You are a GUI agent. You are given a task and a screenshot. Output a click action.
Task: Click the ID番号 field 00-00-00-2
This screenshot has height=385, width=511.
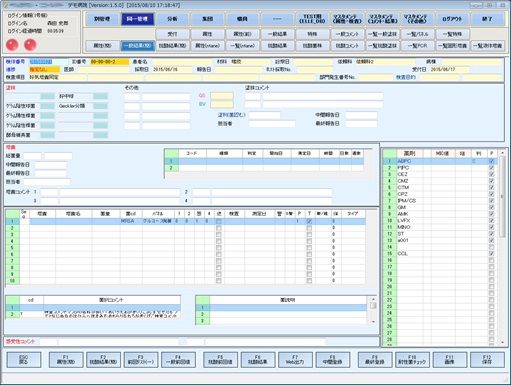110,62
